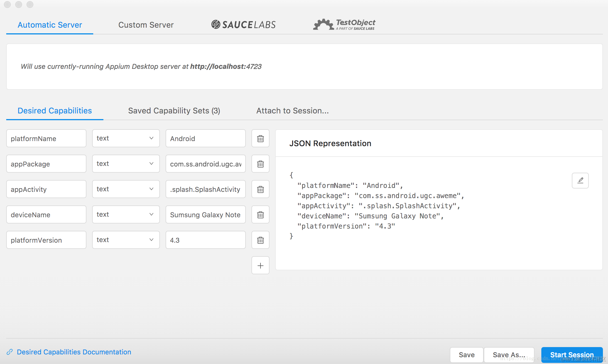
Task: Focus the appActivity name field
Action: (46, 189)
